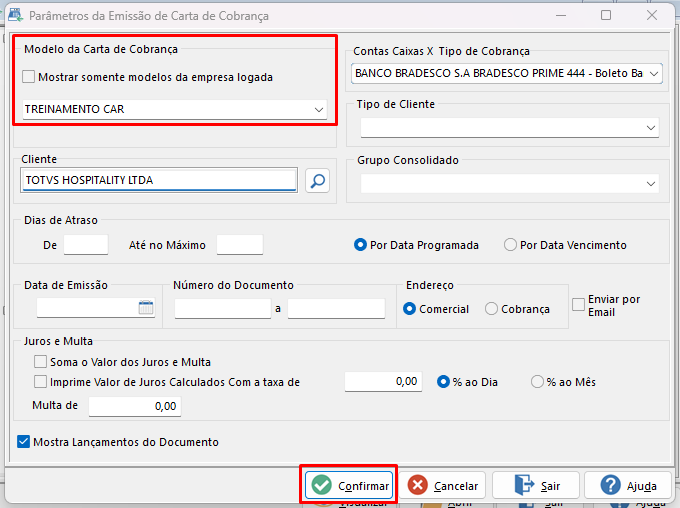Click the client search magnifier icon
The width and height of the screenshot is (680, 508).
(317, 180)
